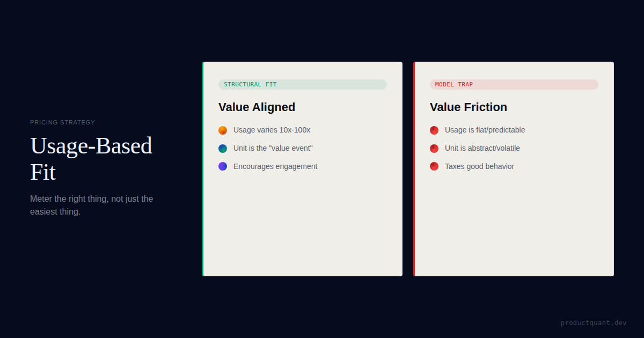Click the text Encourages engagement
Image resolution: width=644 pixels, height=338 pixels.
[275, 166]
